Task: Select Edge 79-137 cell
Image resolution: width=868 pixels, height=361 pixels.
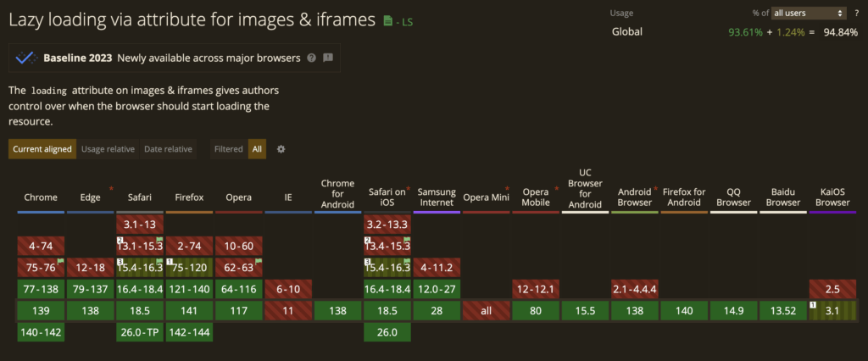Action: [x=90, y=288]
